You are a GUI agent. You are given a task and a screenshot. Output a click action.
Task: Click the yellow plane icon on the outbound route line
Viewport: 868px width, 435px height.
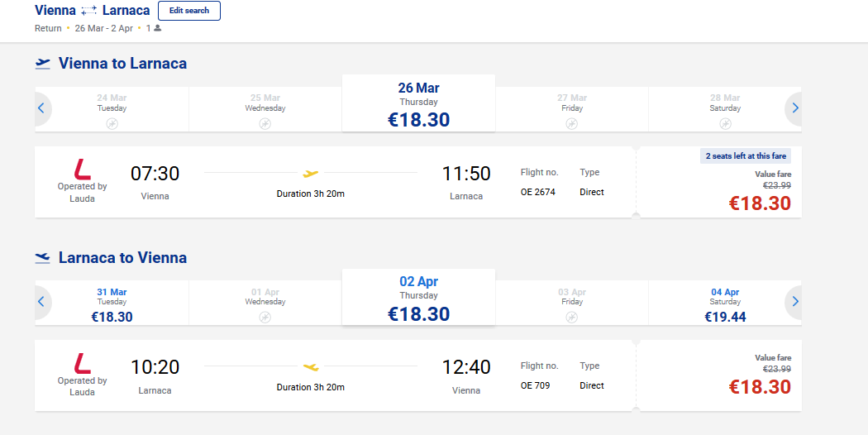point(311,174)
